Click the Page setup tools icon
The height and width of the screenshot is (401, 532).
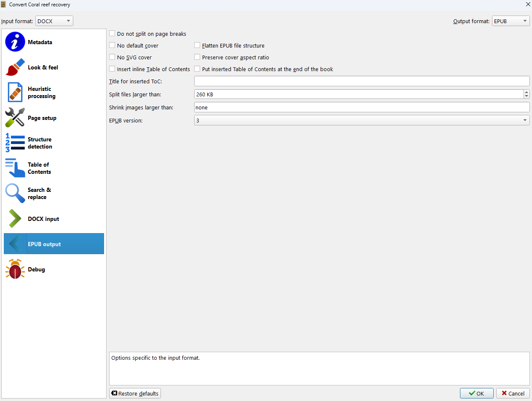[x=15, y=118]
